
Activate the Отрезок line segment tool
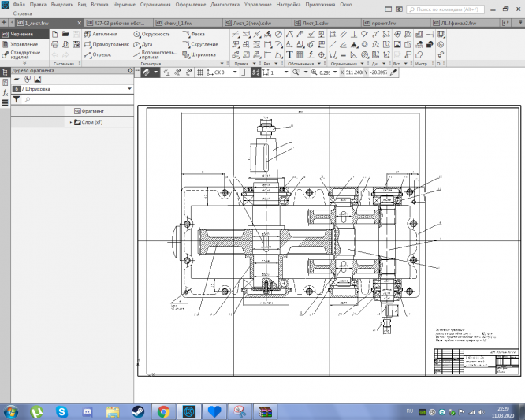pos(101,54)
